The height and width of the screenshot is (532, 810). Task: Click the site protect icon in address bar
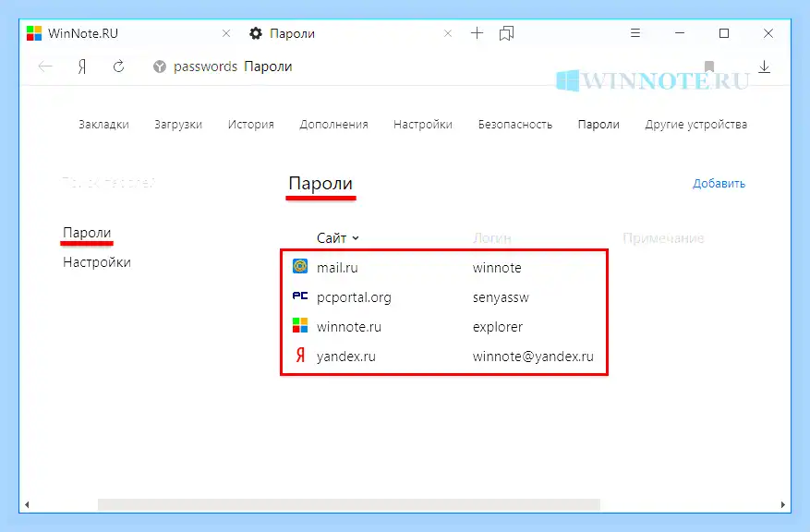pos(160,66)
